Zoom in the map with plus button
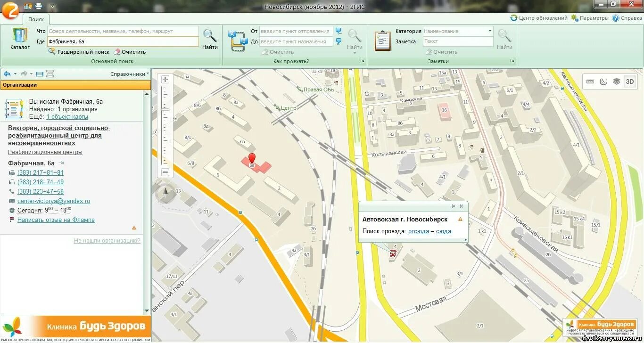The height and width of the screenshot is (343, 644). (x=165, y=80)
